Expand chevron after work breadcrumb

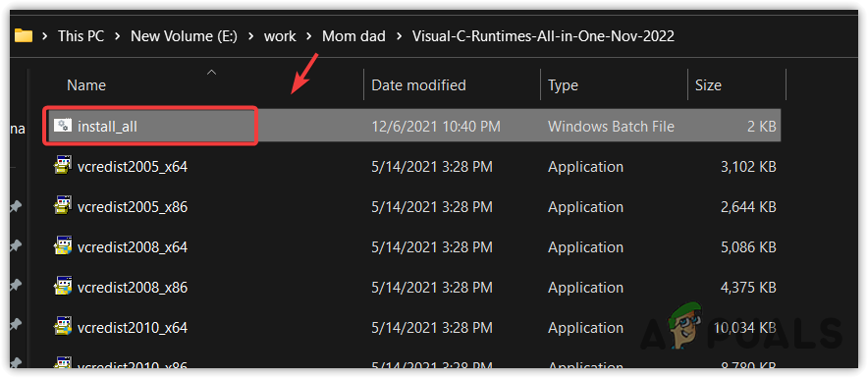click(309, 36)
